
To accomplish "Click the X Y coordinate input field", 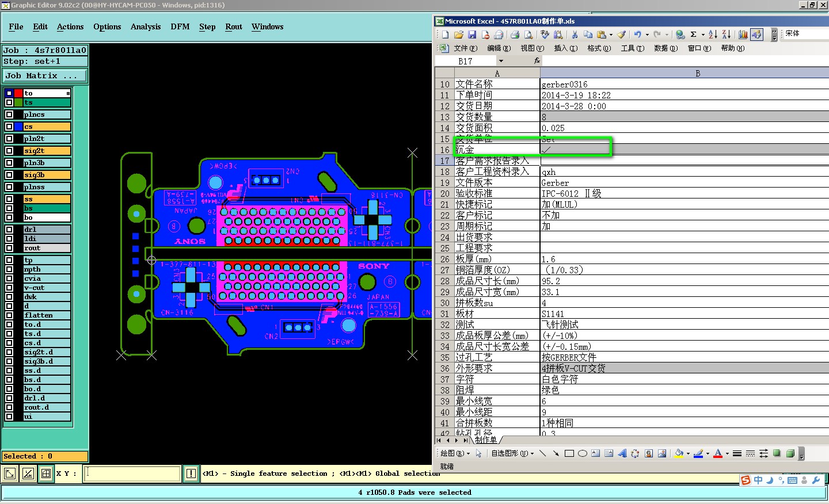I will point(132,474).
